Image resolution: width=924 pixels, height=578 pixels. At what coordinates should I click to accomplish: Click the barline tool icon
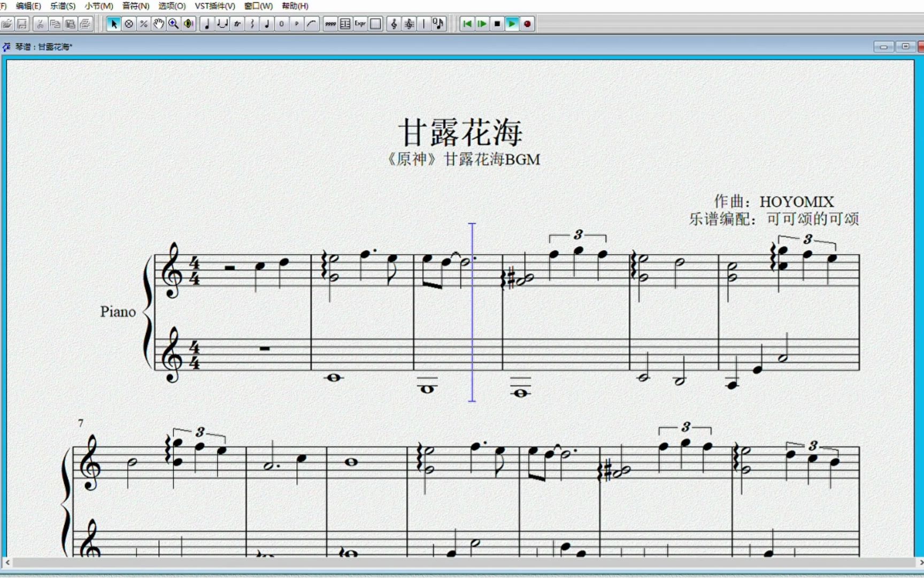424,24
